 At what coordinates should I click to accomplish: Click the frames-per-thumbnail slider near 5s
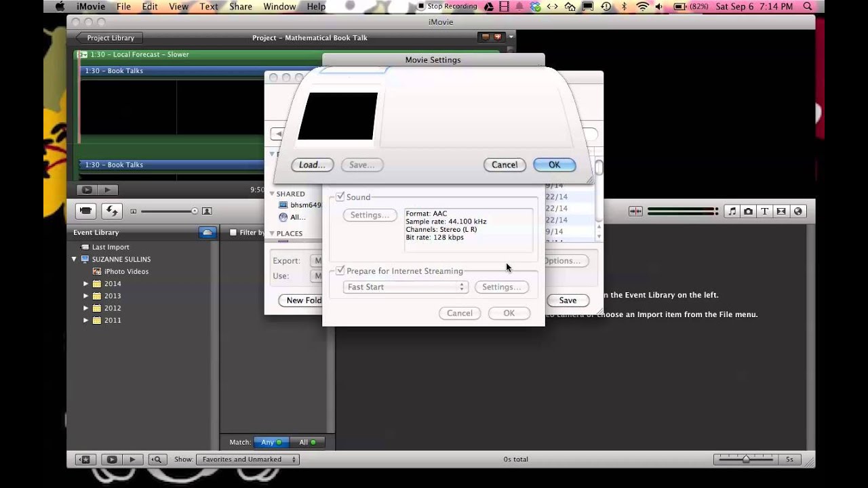(745, 460)
